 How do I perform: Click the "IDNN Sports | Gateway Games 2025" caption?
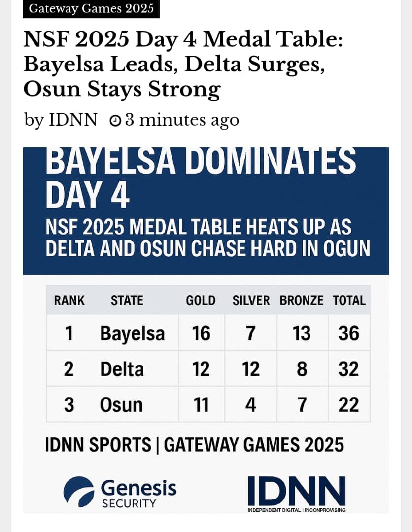coord(194,445)
